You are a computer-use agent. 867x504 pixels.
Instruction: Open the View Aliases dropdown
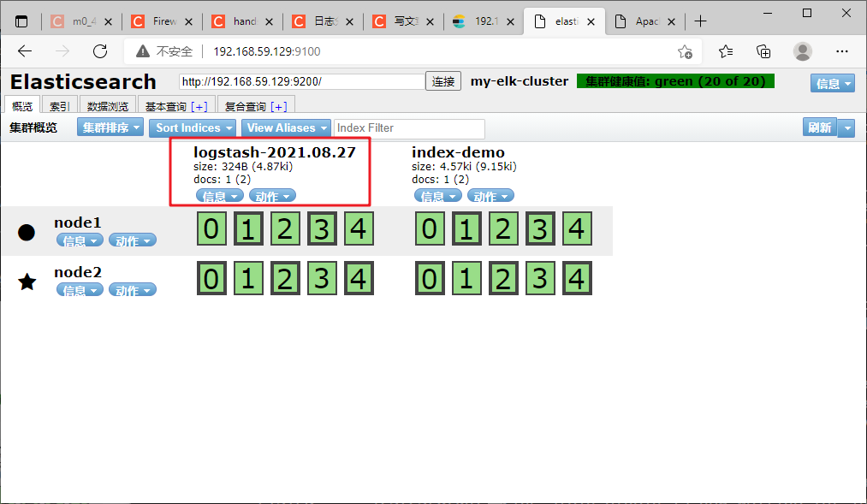point(287,127)
